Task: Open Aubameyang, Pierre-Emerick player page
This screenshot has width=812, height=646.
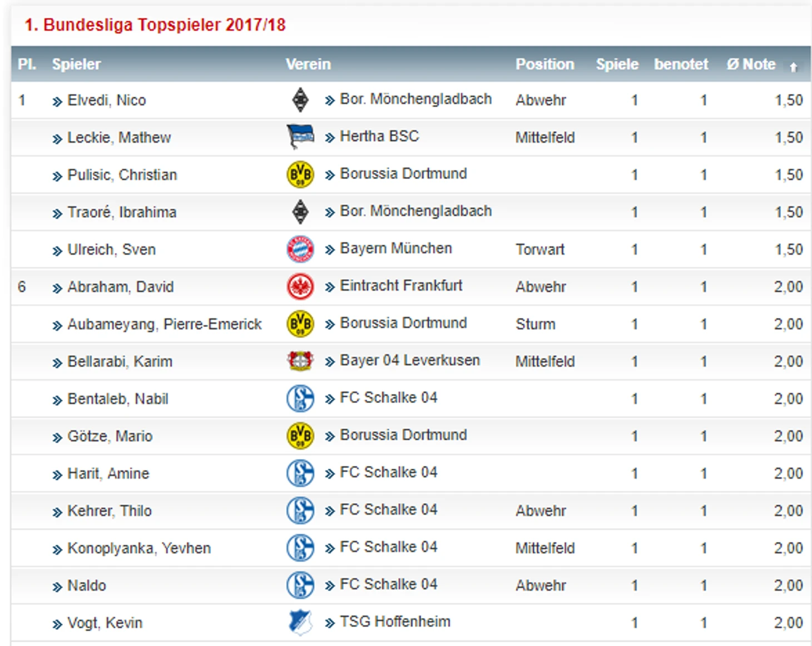Action: tap(165, 324)
